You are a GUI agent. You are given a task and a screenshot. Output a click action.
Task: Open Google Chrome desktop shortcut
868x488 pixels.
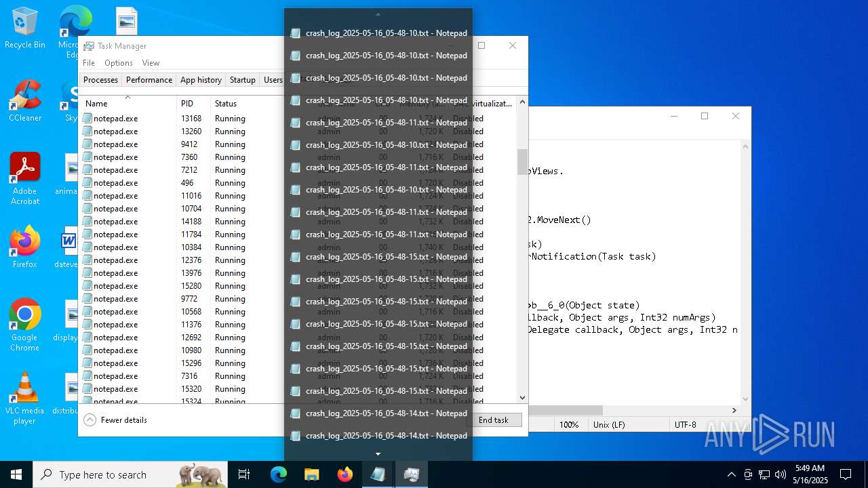[x=24, y=325]
